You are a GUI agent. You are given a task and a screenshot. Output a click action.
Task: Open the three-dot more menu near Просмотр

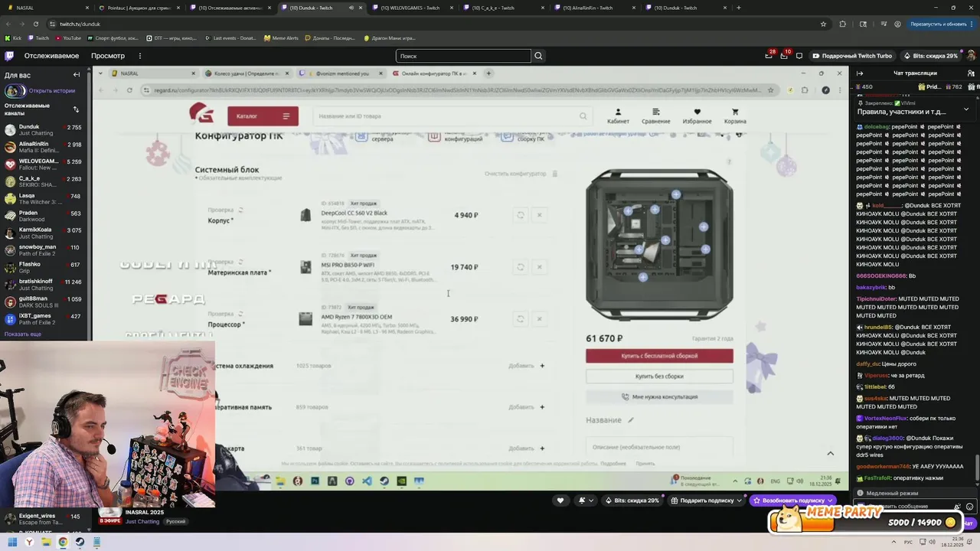(139, 56)
